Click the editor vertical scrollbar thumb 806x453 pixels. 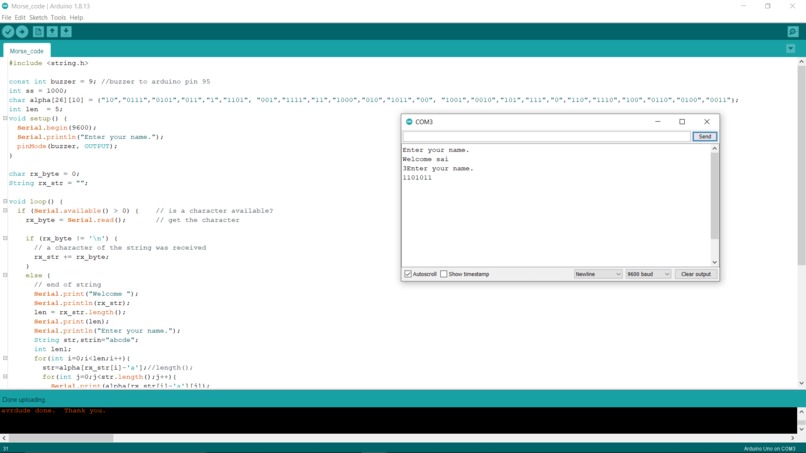point(801,166)
